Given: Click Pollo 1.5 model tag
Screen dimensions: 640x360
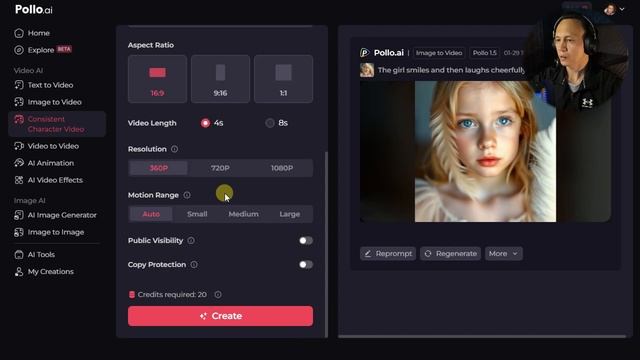Looking at the screenshot, I should pos(484,53).
